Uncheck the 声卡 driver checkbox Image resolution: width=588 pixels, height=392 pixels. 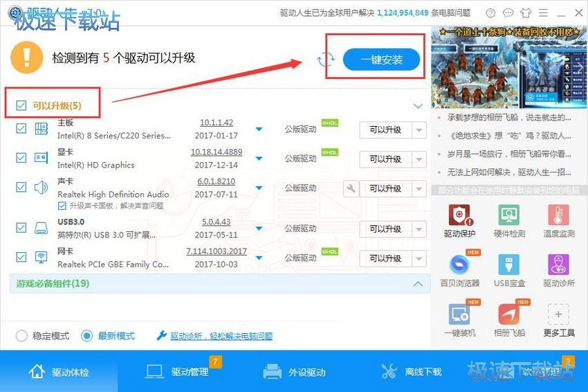click(21, 186)
